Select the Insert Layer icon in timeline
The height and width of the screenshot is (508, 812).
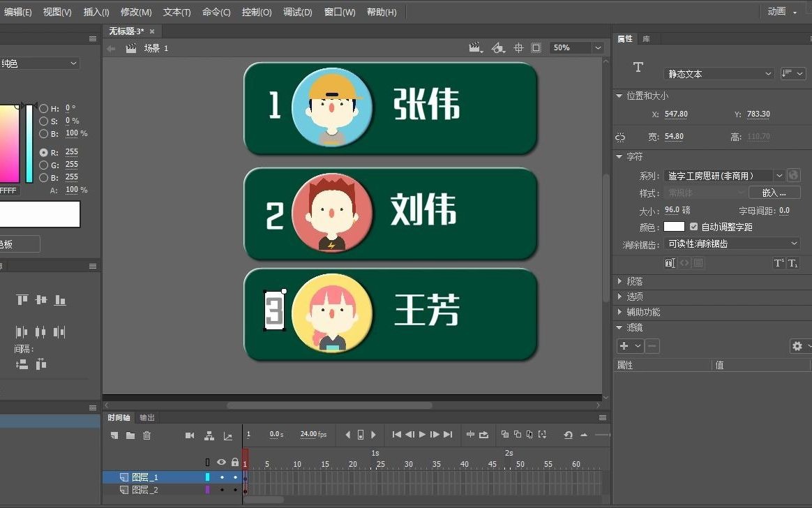point(113,435)
